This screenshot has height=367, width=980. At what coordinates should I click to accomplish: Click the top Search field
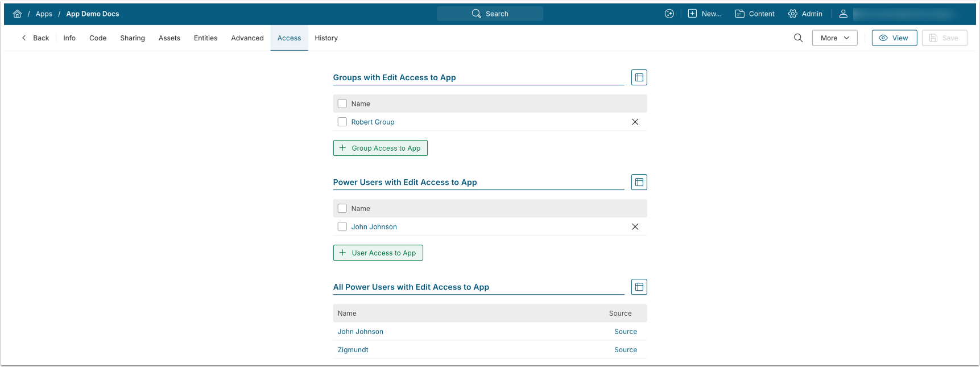coord(490,14)
